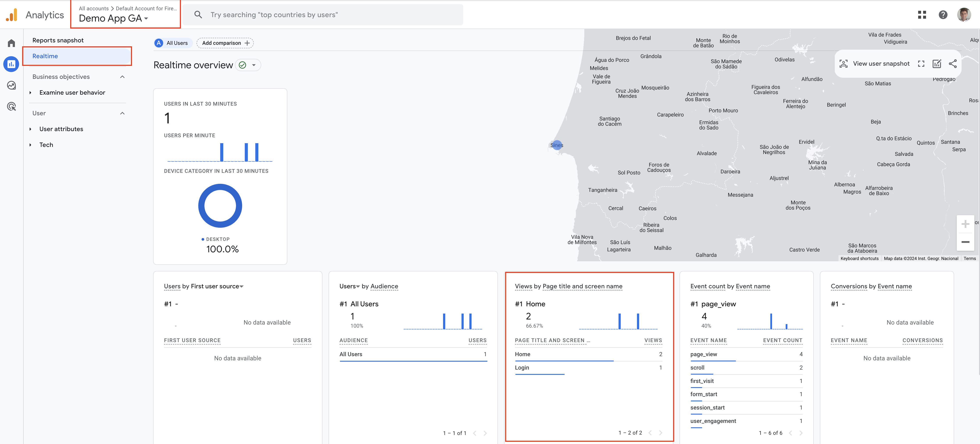
Task: Open the map Terms link
Action: [x=969, y=258]
